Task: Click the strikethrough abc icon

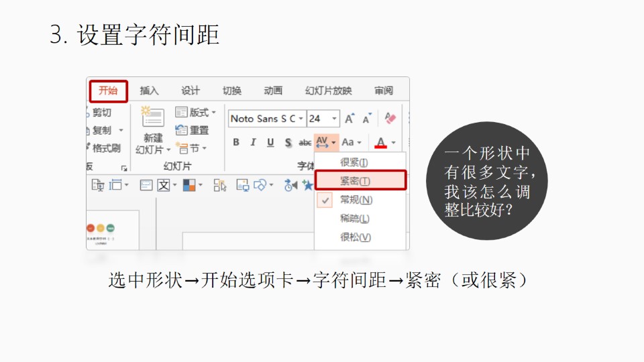Action: pos(305,142)
